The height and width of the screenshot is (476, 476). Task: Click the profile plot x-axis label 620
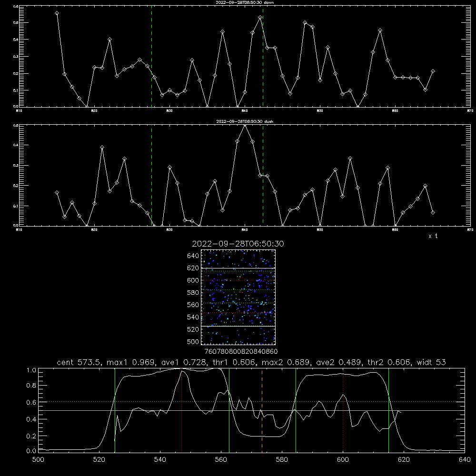[404, 460]
